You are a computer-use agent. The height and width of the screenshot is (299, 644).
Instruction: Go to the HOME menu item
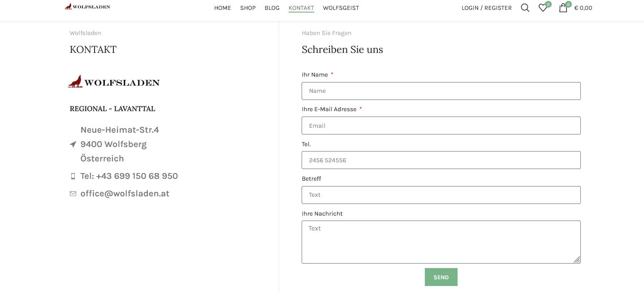222,8
